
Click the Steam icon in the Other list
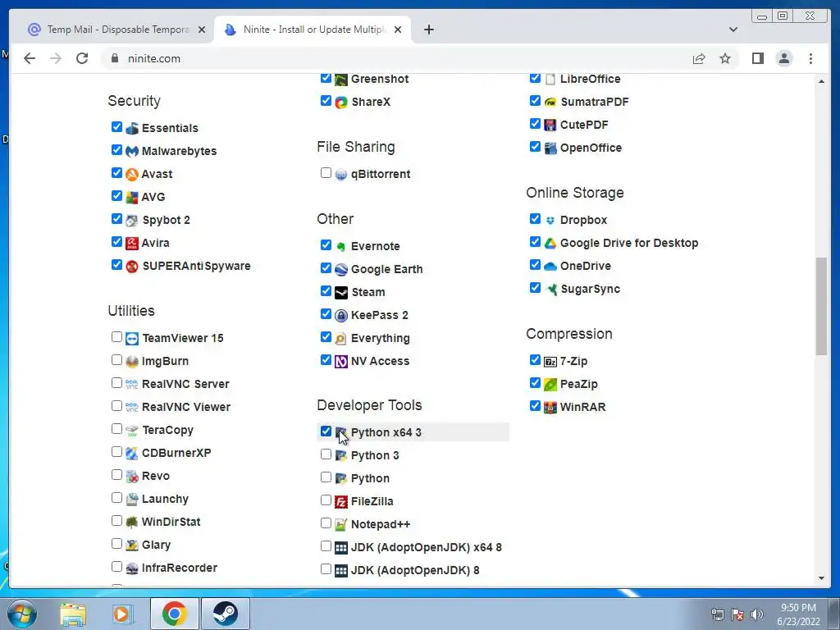[341, 293]
